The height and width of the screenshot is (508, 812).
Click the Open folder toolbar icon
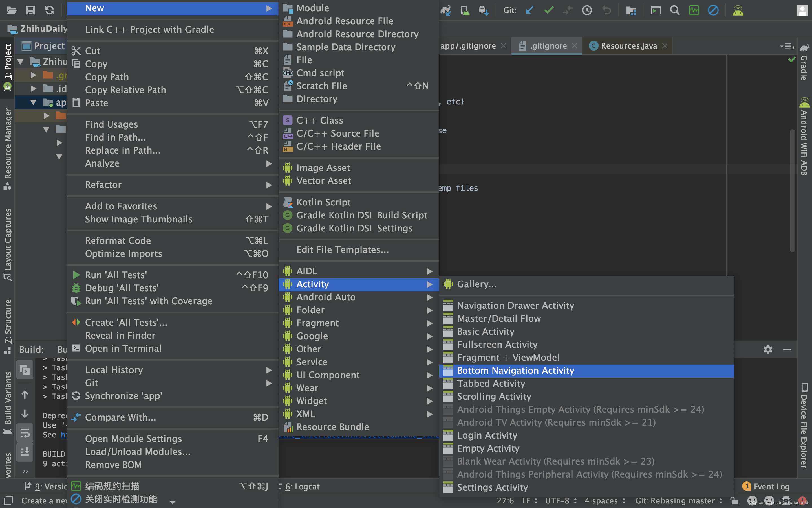click(11, 10)
